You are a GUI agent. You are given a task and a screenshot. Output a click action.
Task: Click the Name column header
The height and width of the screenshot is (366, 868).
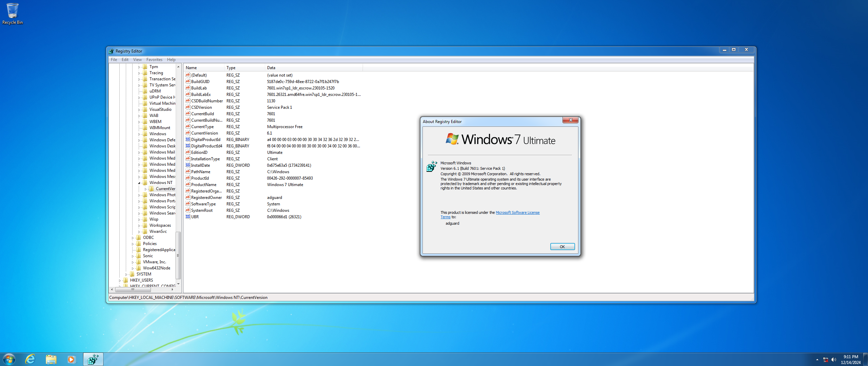click(x=204, y=68)
